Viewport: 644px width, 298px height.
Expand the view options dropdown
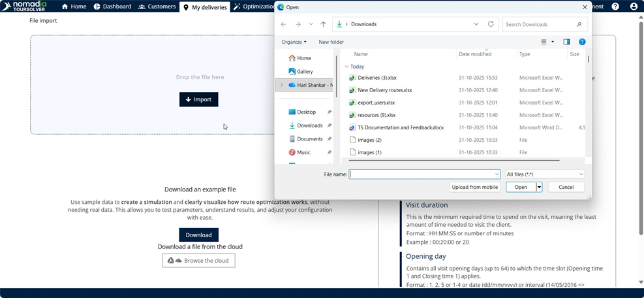point(553,42)
